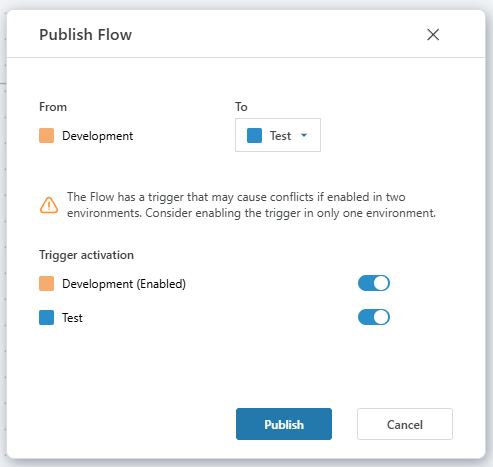Click the orange square next to Development (Enabled)
The image size is (493, 467).
46,284
